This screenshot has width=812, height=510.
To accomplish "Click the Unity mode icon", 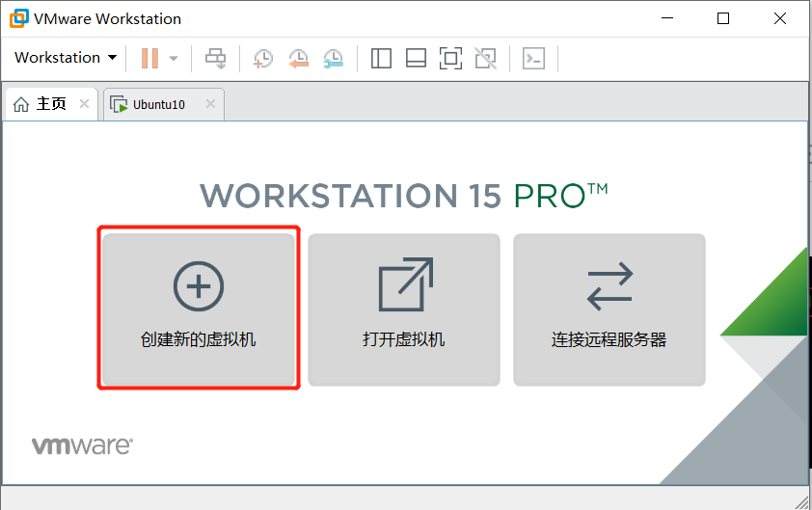I will (486, 58).
